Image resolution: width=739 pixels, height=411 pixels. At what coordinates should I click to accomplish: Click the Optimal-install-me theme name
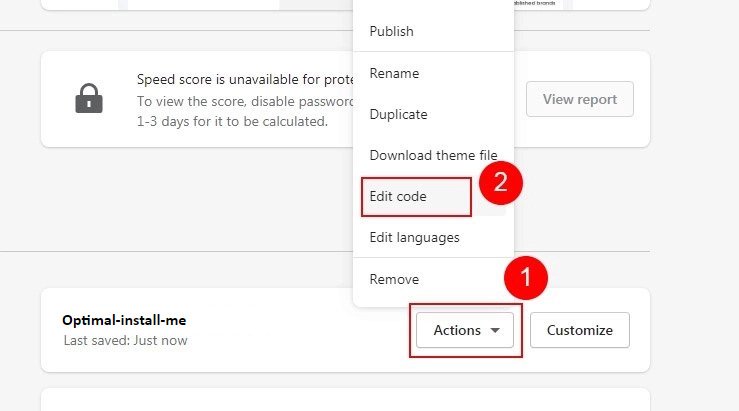tap(124, 320)
